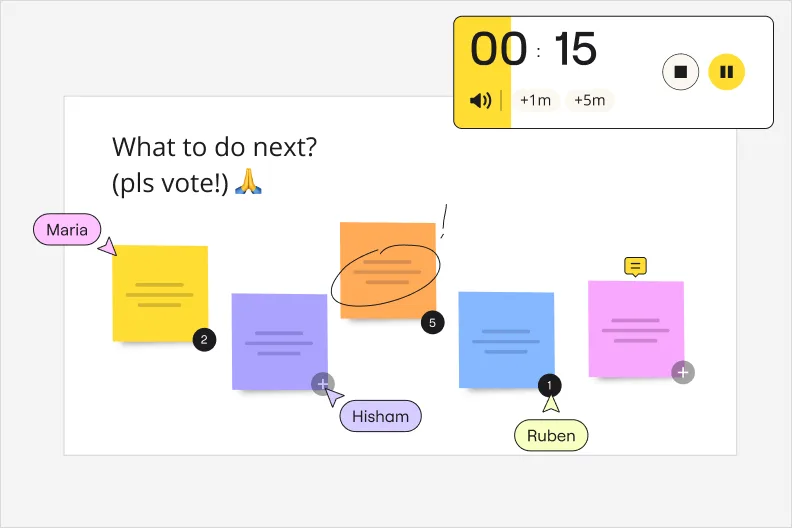Click the vote count 5 badge
Viewport: 792px width, 528px height.
pyautogui.click(x=432, y=323)
